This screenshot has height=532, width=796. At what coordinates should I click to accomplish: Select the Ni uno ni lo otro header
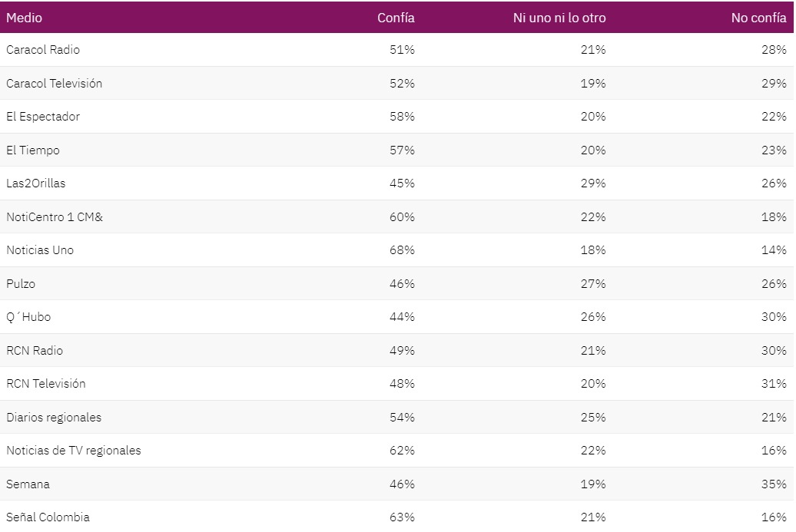559,18
